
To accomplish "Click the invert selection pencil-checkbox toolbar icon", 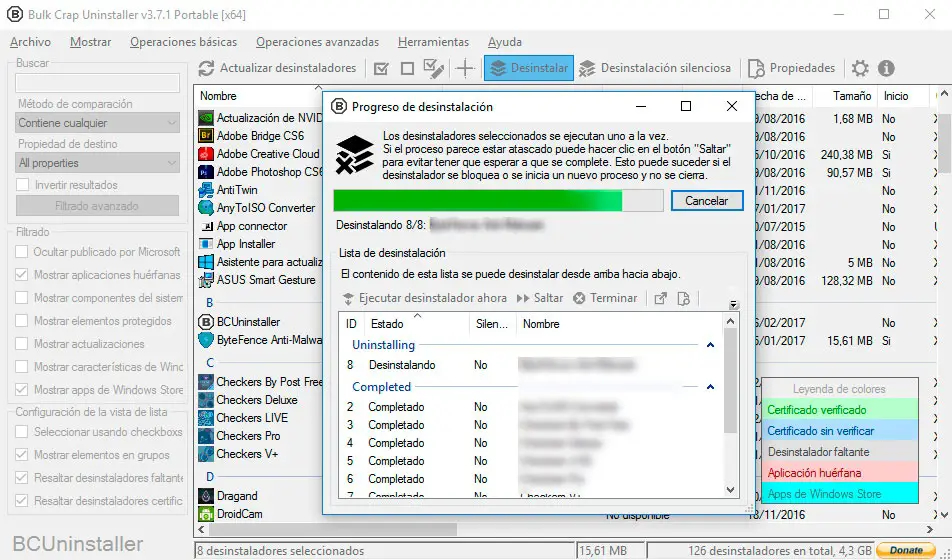I will (x=434, y=68).
